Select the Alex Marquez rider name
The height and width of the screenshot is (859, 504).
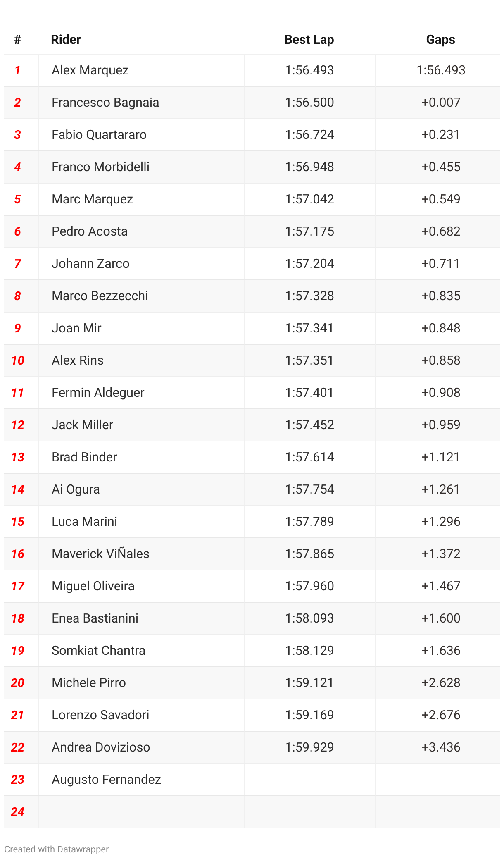click(x=90, y=70)
